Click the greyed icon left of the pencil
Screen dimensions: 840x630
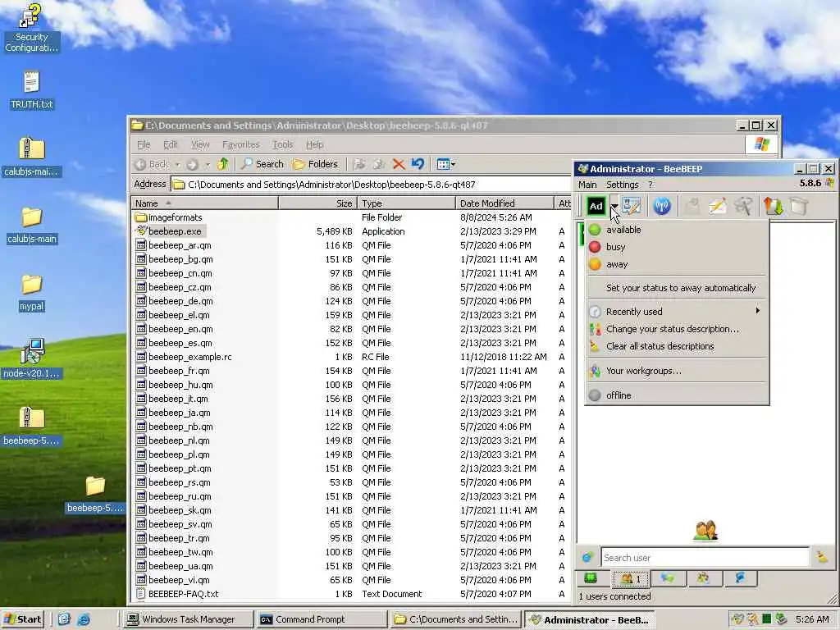(x=692, y=206)
